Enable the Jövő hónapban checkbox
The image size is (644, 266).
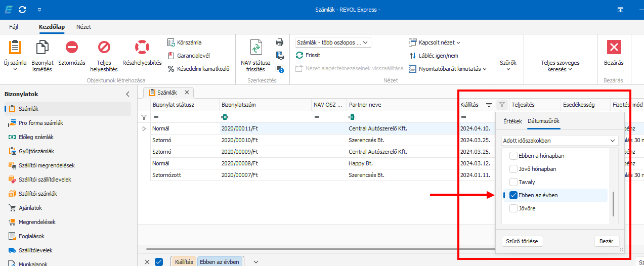pos(513,169)
